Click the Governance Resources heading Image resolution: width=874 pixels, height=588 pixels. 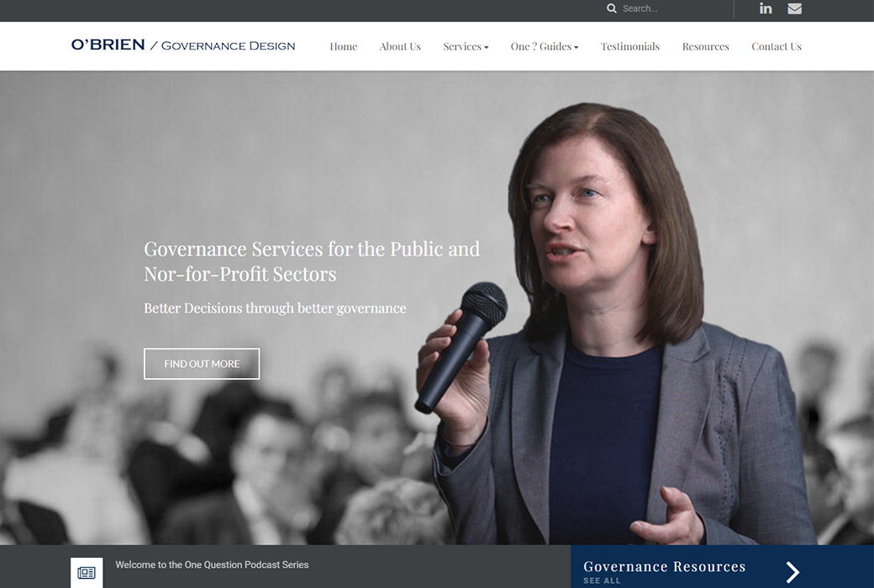pos(664,566)
